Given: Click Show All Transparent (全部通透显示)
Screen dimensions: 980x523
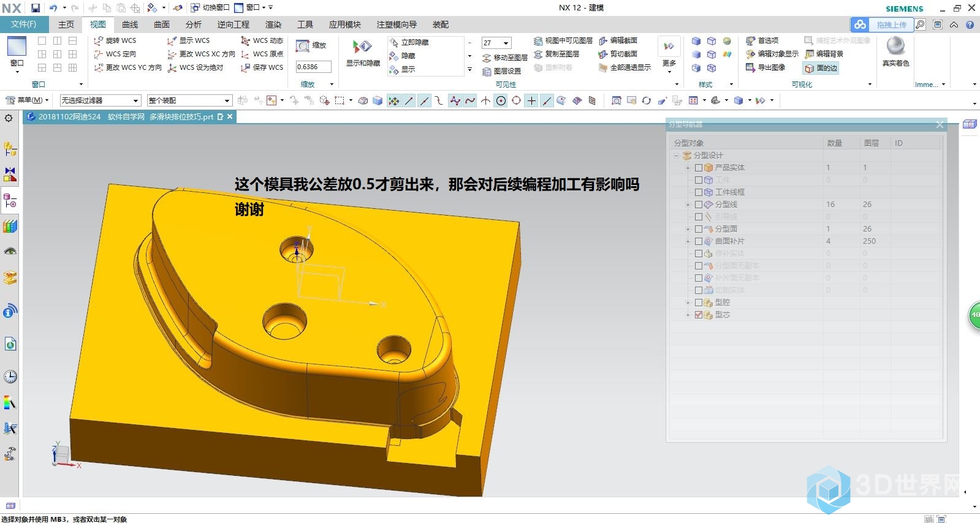Looking at the screenshot, I should coord(625,67).
